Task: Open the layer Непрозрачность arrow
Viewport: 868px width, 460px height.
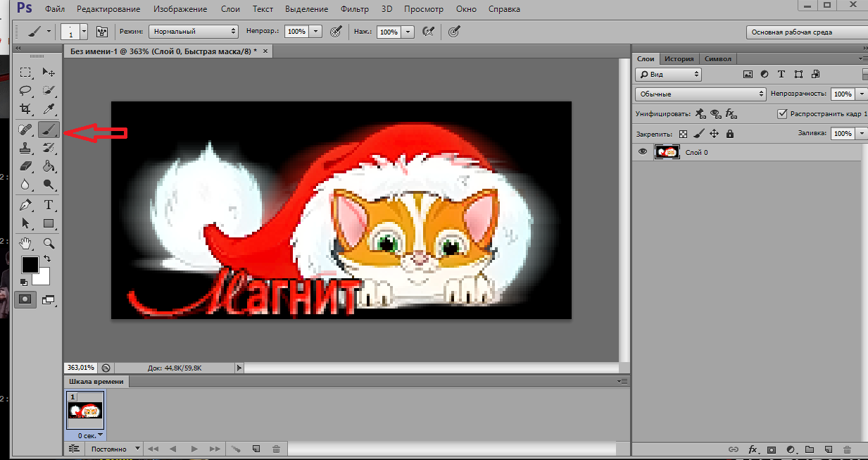Action: (x=863, y=94)
